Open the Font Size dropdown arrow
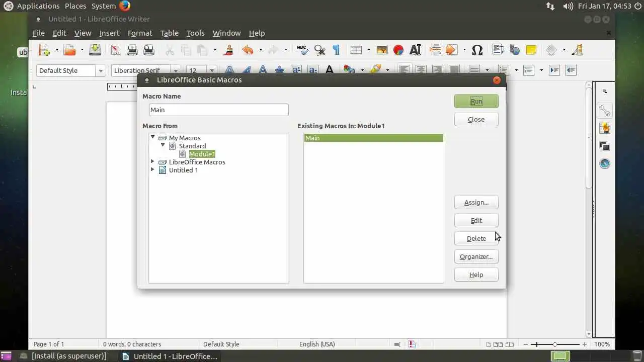This screenshot has width=644, height=362. 212,71
